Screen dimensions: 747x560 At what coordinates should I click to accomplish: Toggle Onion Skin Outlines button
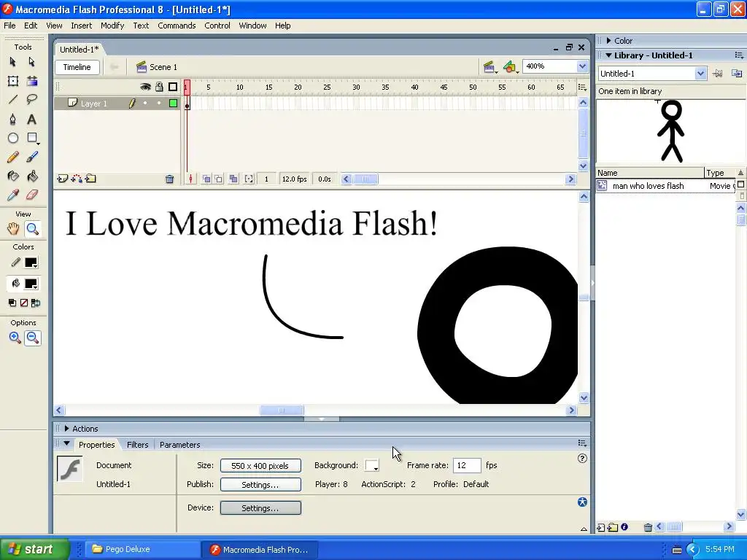pos(219,179)
